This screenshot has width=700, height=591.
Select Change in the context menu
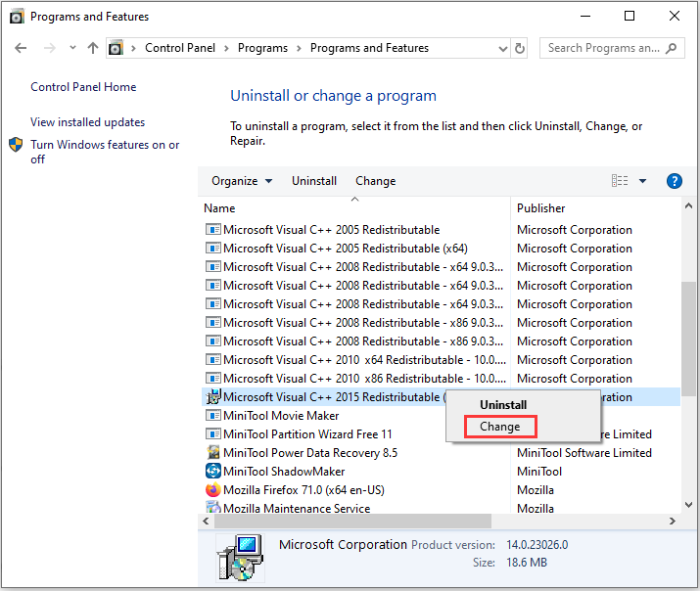[x=500, y=427]
